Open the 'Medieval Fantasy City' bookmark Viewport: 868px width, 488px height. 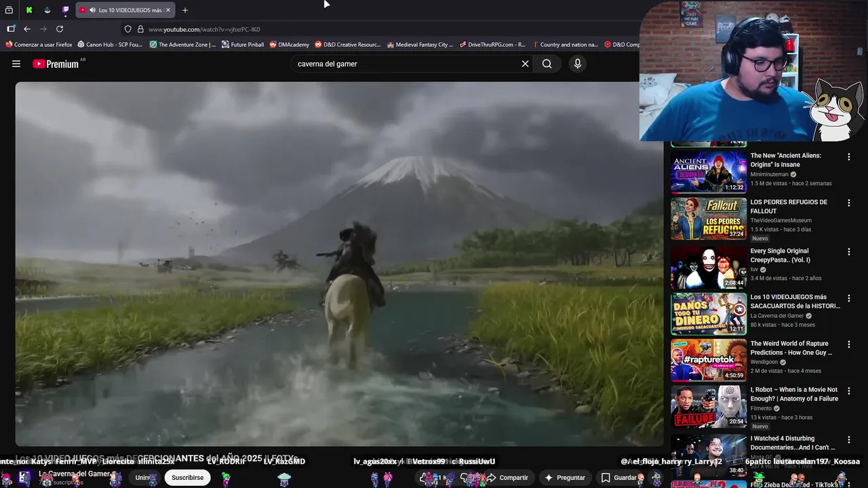coord(420,45)
